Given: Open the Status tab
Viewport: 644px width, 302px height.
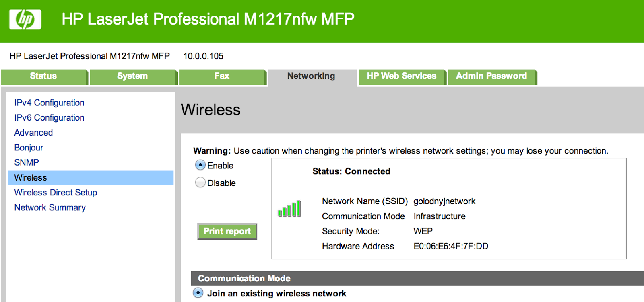Looking at the screenshot, I should [43, 76].
